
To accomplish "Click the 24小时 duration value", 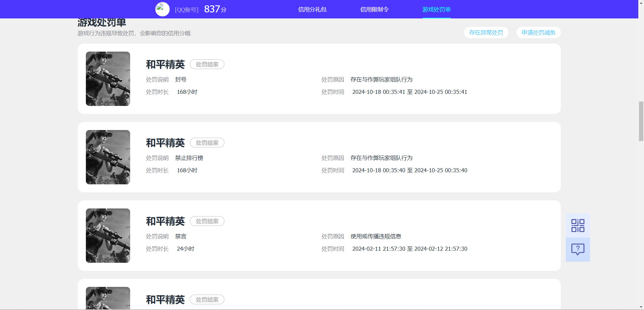I will click(x=185, y=249).
